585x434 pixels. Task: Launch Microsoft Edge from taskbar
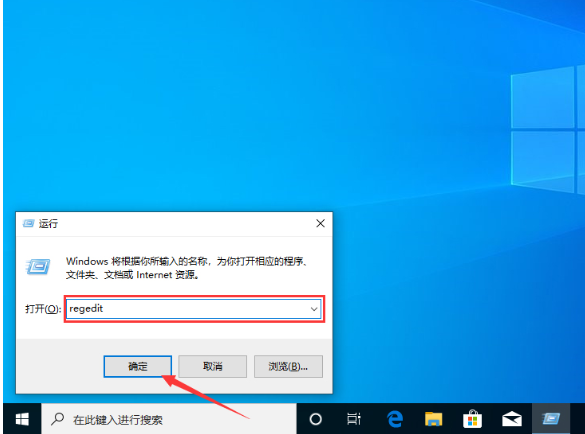coord(395,419)
